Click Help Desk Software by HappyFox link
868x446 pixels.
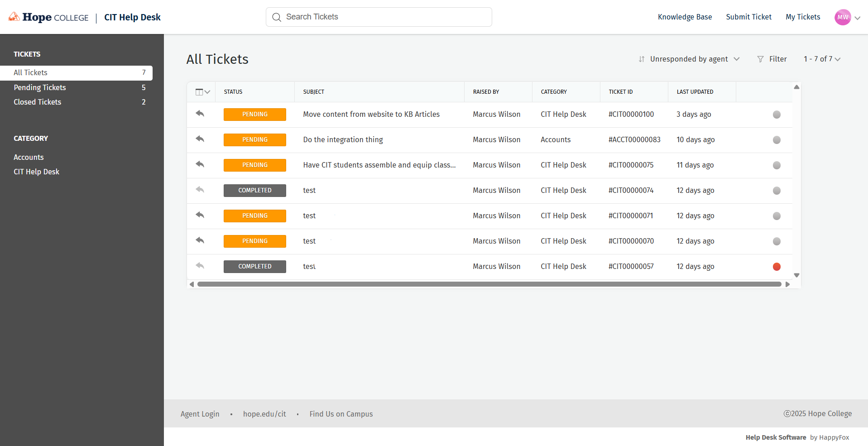tap(797, 437)
